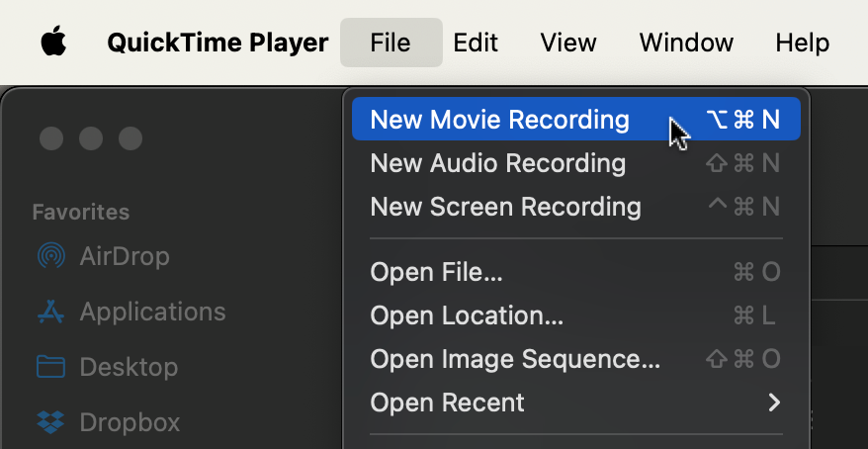This screenshot has height=449, width=868.
Task: Select AirDrop label in Favorites
Action: point(125,256)
